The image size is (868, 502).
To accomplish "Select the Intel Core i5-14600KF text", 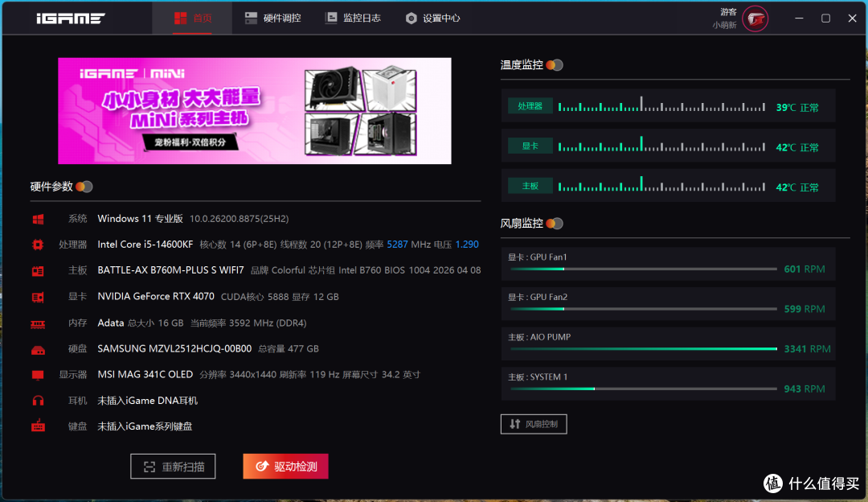I will coord(145,245).
